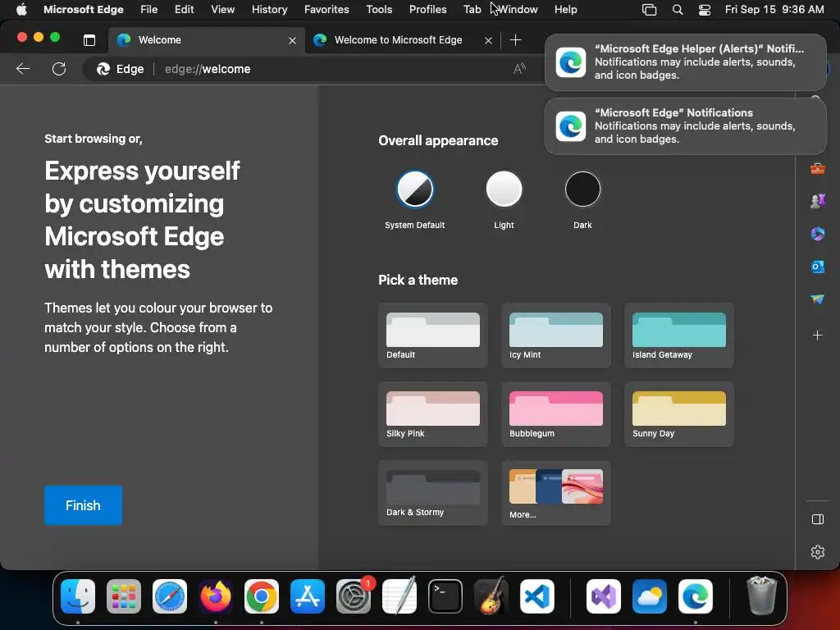Image resolution: width=840 pixels, height=630 pixels.
Task: Launch Google Chrome from the Dock
Action: (262, 596)
